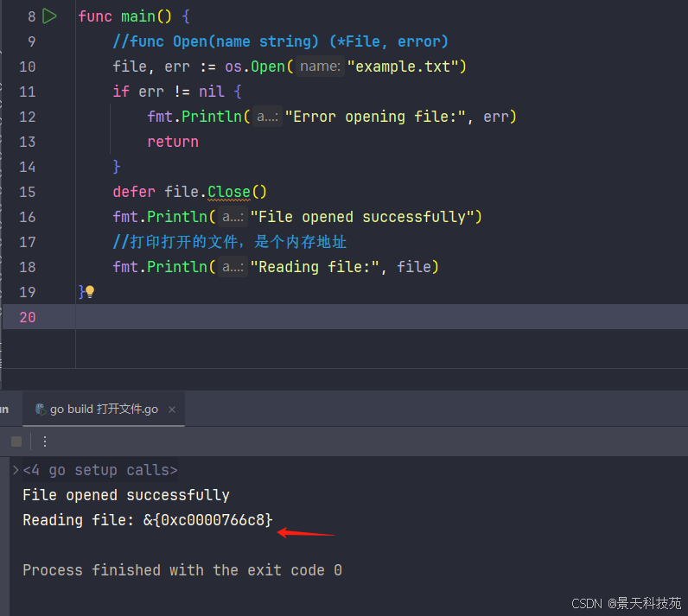Click the green run gutter icon beside main
The height and width of the screenshot is (616, 688).
[49, 16]
